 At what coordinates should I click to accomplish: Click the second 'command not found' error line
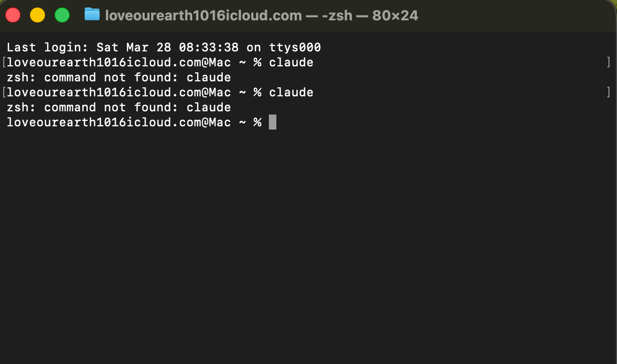(118, 108)
